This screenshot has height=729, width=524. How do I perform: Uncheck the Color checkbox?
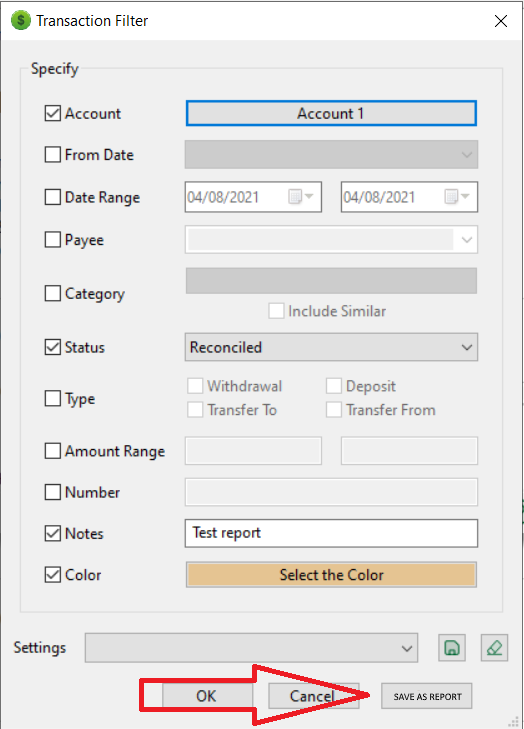53,575
